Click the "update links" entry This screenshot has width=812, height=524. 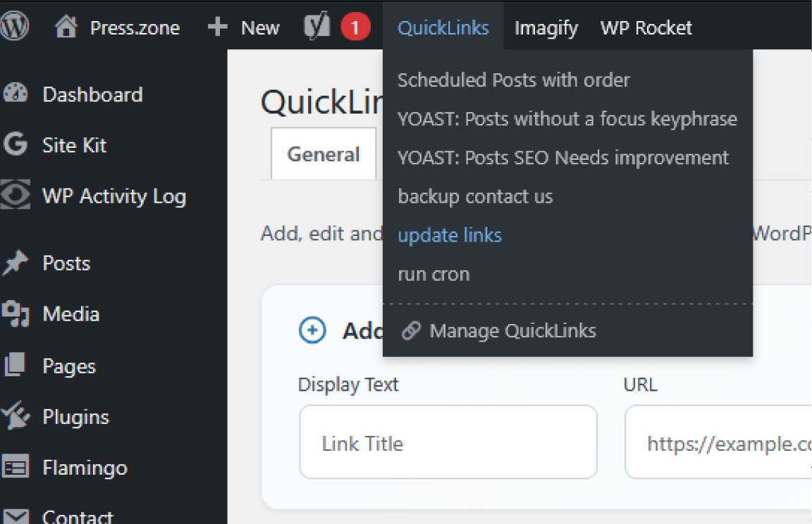click(x=450, y=235)
